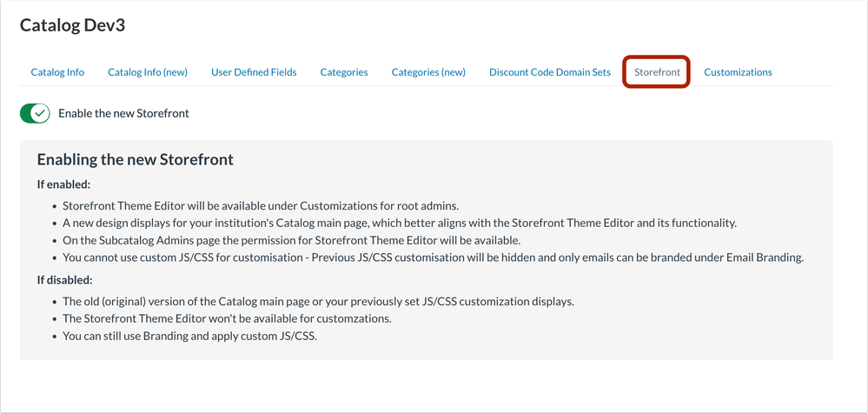Click the 'Enable the new Storefront' label
The height and width of the screenshot is (414, 868).
tap(123, 113)
